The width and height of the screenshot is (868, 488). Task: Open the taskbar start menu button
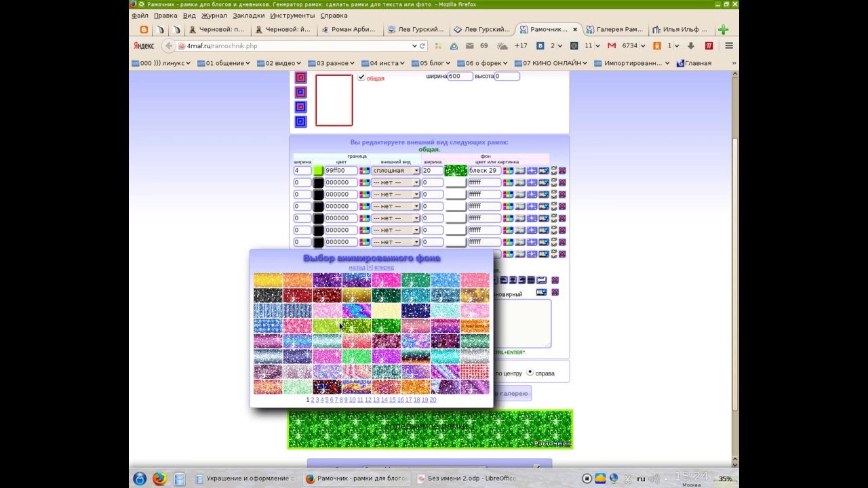[140, 479]
